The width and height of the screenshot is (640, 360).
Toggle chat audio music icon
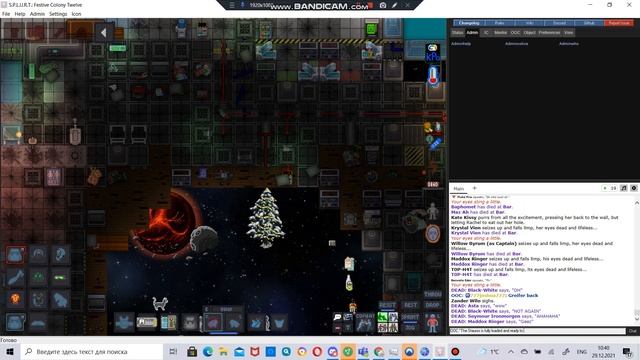tap(624, 188)
